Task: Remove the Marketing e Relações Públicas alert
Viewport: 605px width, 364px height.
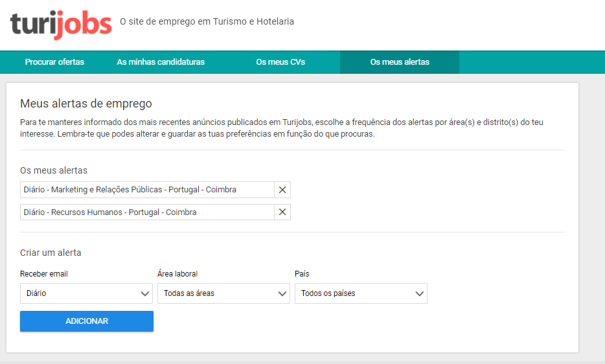Action: [x=282, y=190]
